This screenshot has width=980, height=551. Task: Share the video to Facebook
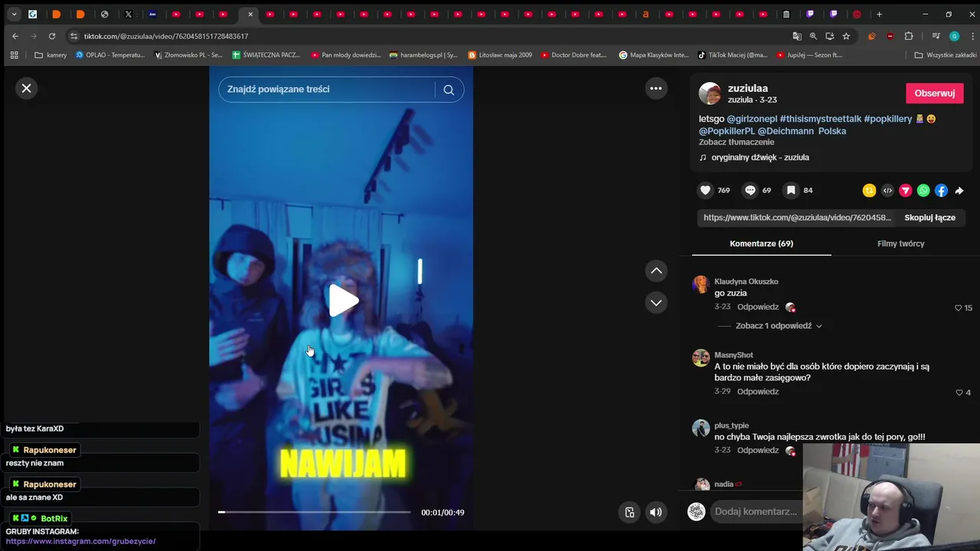[942, 191]
